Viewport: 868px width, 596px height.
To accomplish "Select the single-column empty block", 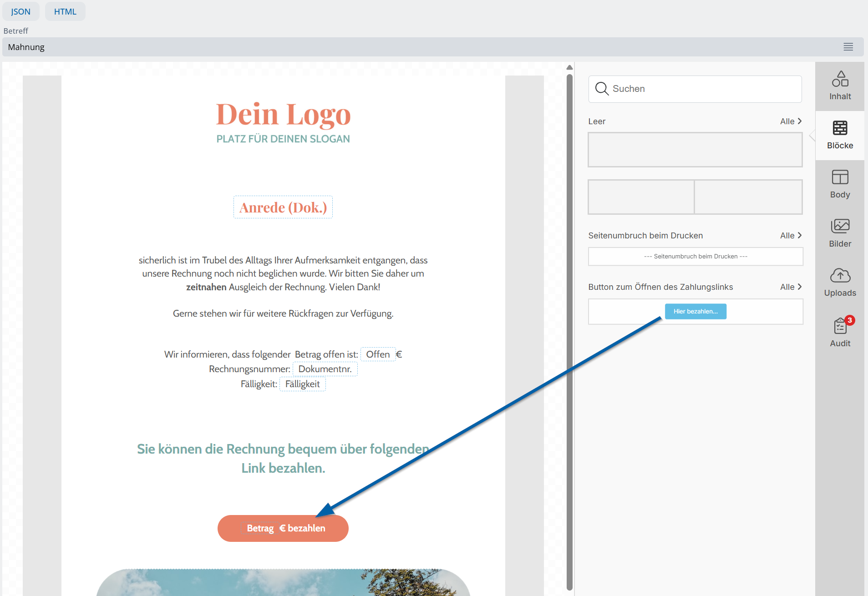I will tap(695, 150).
